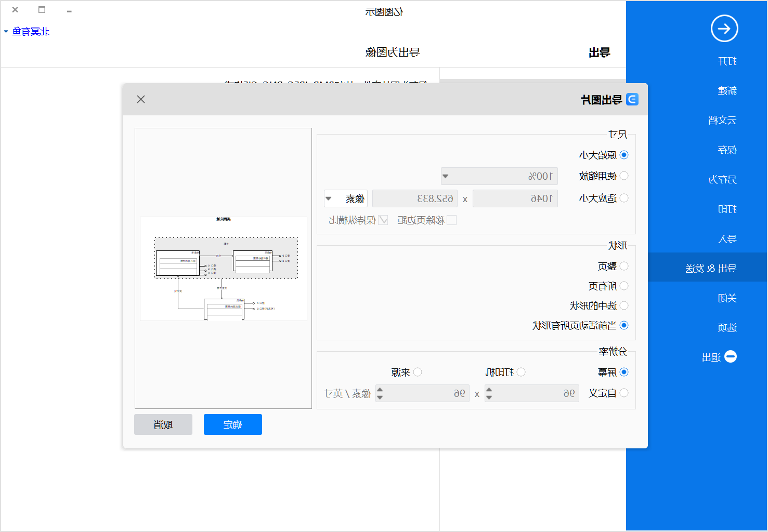
Task: Toggle the 保持纵横比 checkbox
Action: point(383,220)
